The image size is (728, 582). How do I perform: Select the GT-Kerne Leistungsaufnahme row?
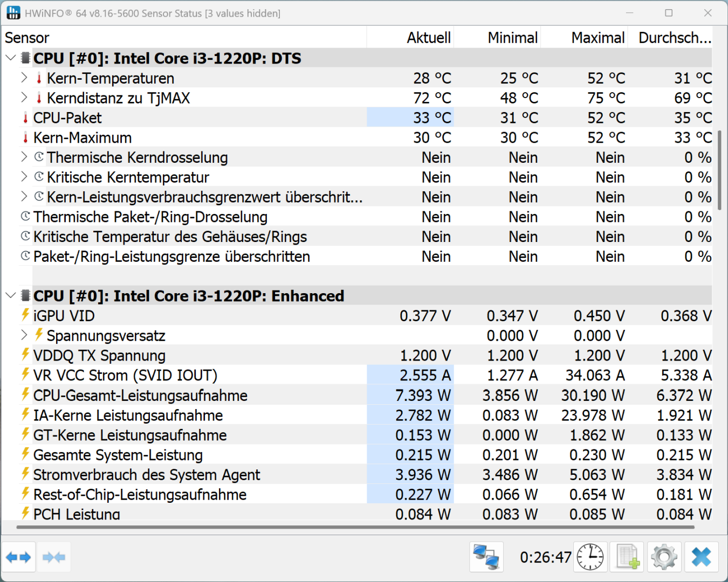pyautogui.click(x=366, y=435)
